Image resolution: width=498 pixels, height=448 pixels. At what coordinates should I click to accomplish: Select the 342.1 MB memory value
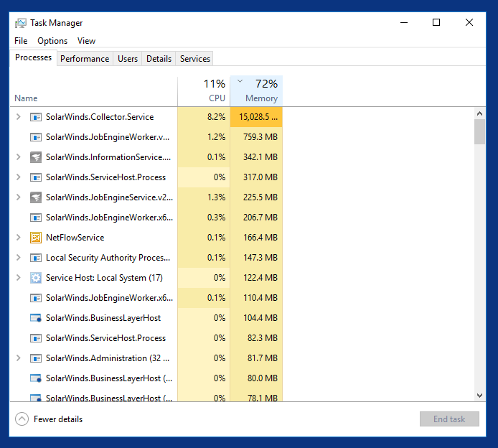coord(260,157)
